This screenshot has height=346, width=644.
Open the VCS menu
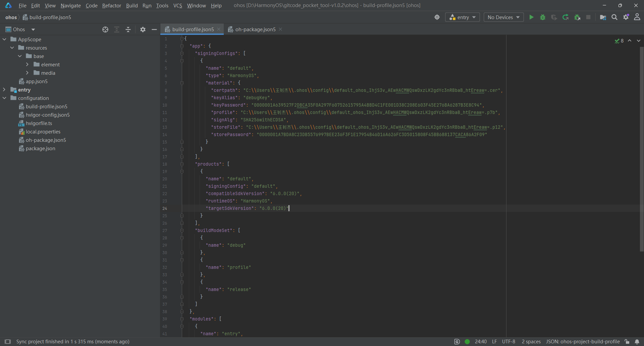[x=178, y=5]
